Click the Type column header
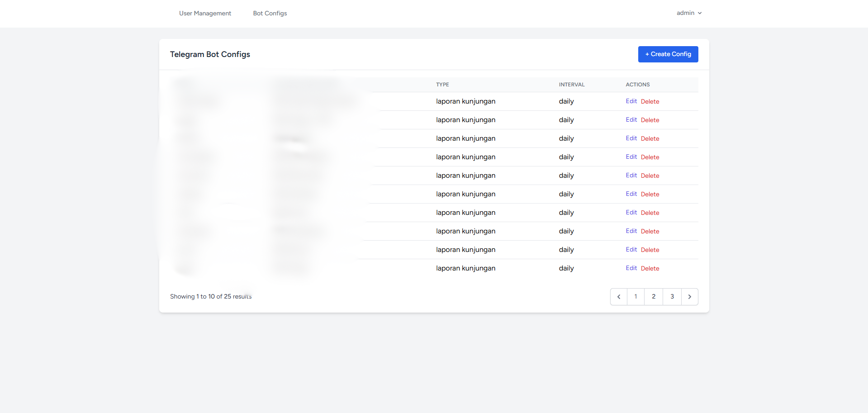 point(442,85)
